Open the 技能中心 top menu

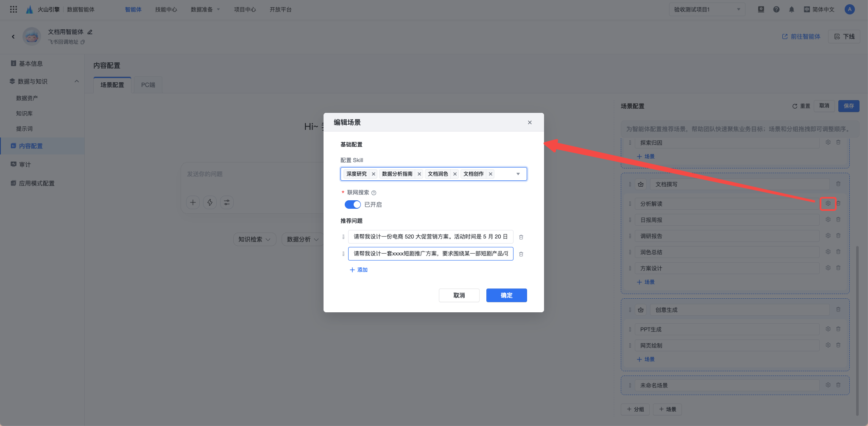(166, 9)
